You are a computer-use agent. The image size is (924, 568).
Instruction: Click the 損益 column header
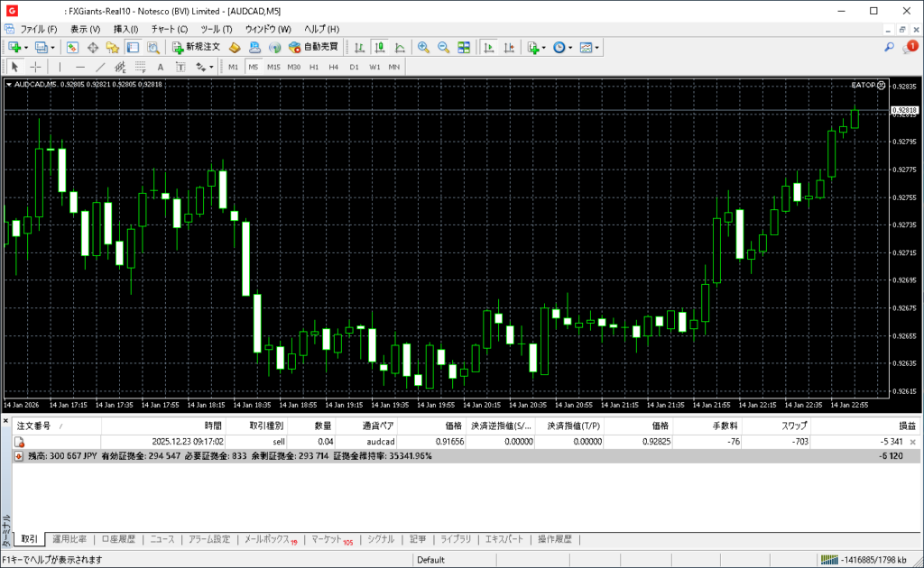907,426
